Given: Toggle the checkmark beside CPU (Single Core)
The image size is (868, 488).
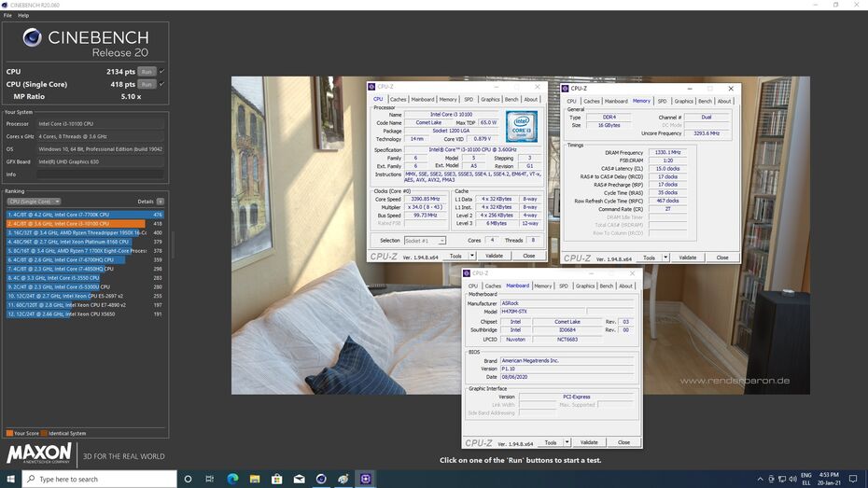Looking at the screenshot, I should point(161,84).
